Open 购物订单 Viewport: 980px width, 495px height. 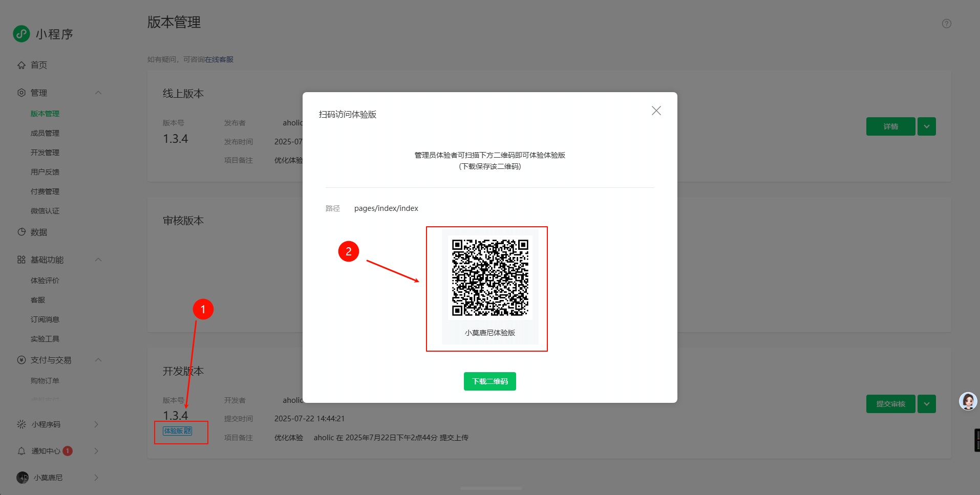45,381
